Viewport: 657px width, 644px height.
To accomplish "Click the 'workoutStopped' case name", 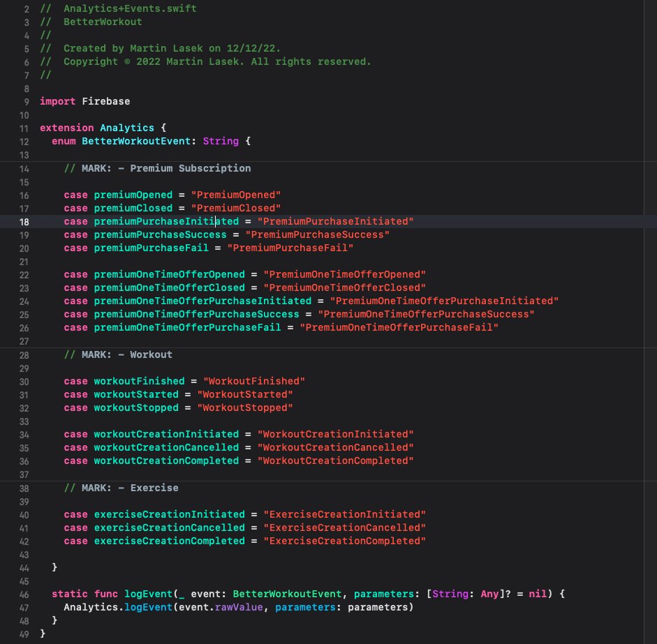I will coord(136,408).
